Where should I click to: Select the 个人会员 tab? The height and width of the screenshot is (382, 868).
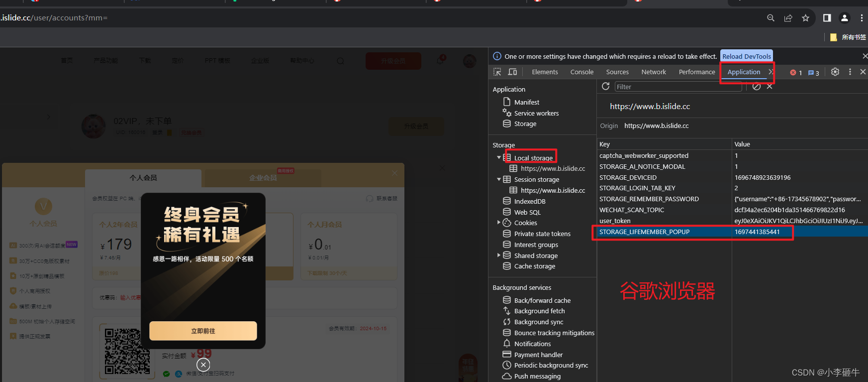(143, 178)
